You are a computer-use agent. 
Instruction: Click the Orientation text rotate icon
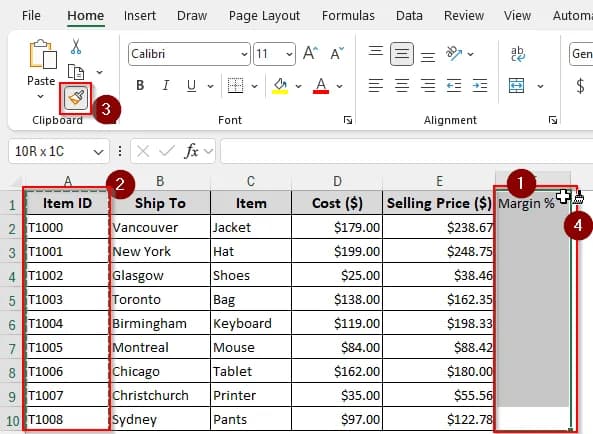(x=454, y=54)
